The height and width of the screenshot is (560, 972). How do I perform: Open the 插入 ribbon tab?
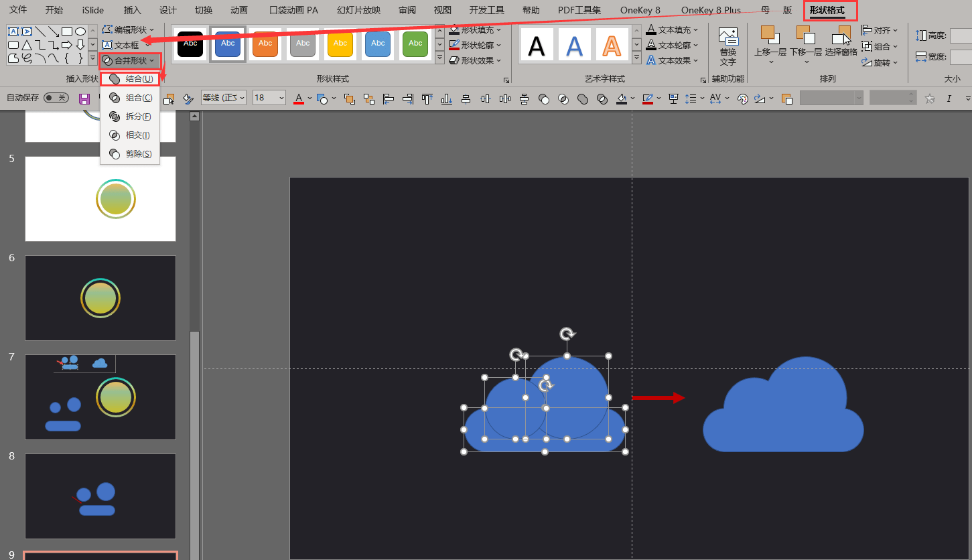tap(133, 10)
